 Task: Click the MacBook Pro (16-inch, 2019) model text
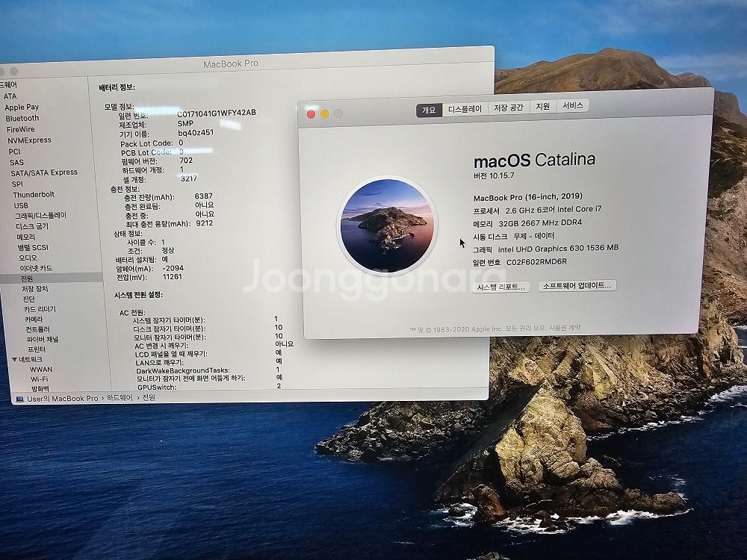[x=528, y=197]
